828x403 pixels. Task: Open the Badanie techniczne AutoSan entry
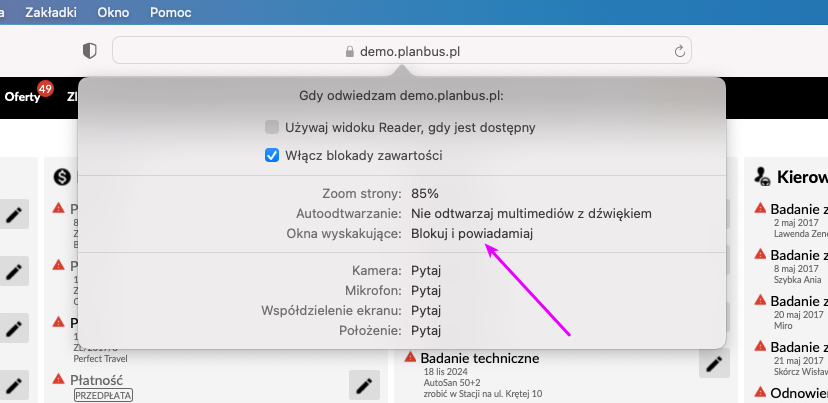tap(480, 358)
